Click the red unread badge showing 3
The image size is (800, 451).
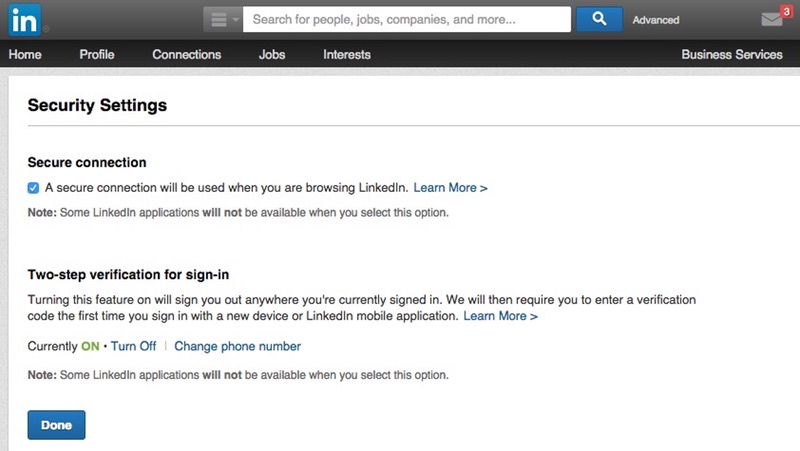pos(786,11)
